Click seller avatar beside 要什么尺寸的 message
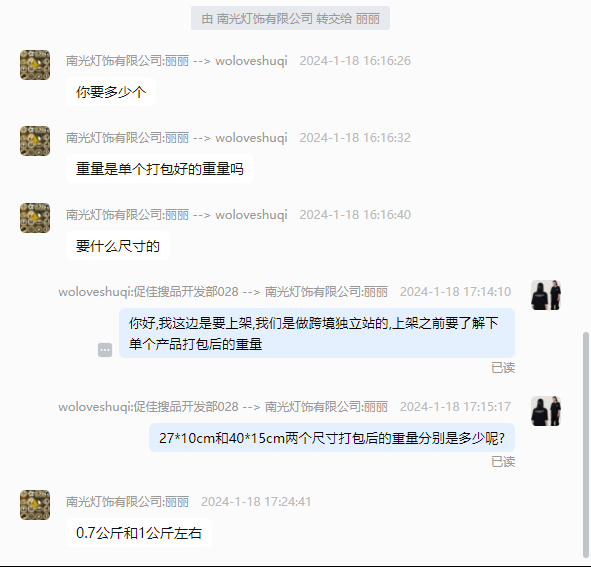This screenshot has width=591, height=567. click(x=35, y=218)
